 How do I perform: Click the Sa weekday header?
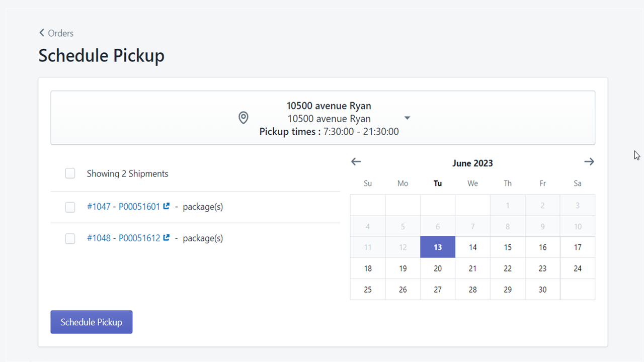pos(577,183)
